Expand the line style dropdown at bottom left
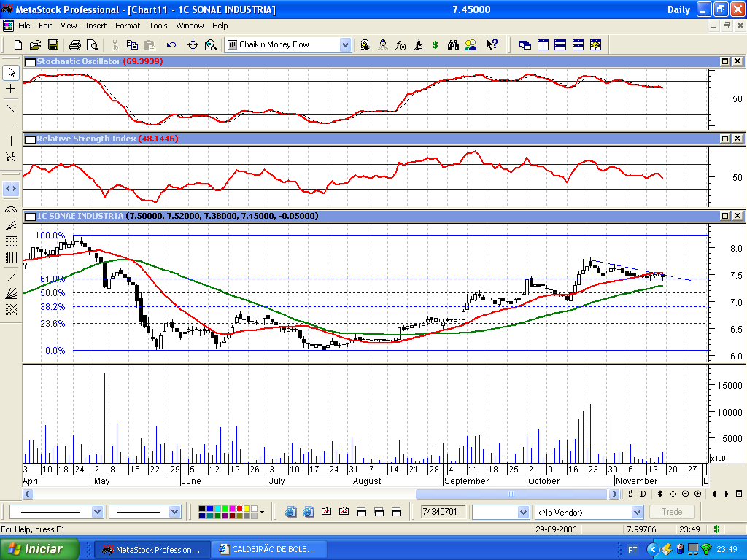 point(97,512)
